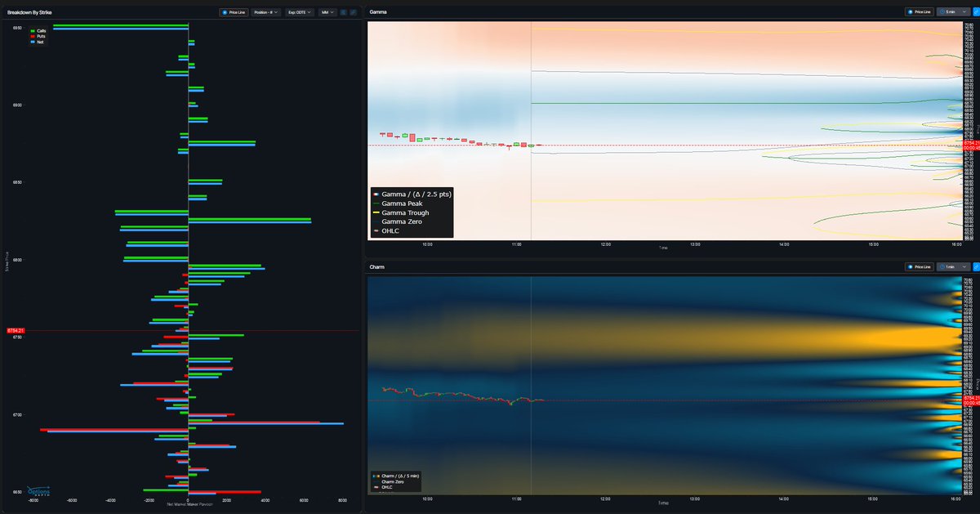Click the 6754.21 price tag on breakdown axis
This screenshot has height=514, width=980.
[16, 331]
